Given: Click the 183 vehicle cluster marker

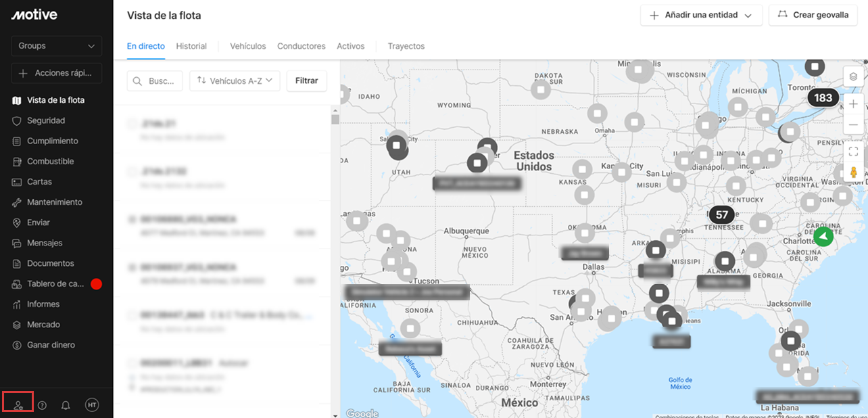Looking at the screenshot, I should coord(823,97).
